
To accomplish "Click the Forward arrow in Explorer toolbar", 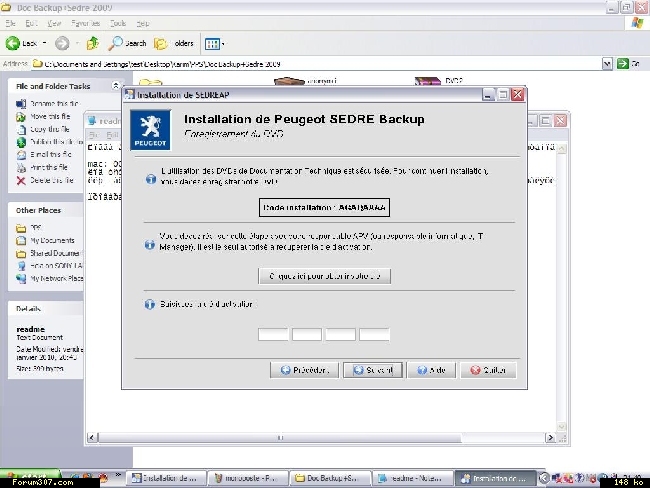I will click(62, 43).
